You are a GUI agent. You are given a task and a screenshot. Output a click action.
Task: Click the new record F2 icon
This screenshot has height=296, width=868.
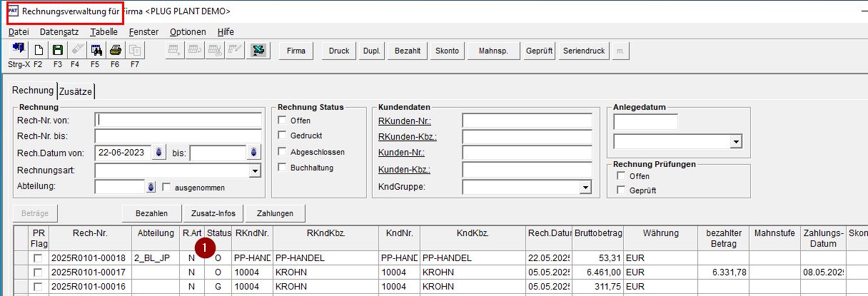[x=39, y=51]
